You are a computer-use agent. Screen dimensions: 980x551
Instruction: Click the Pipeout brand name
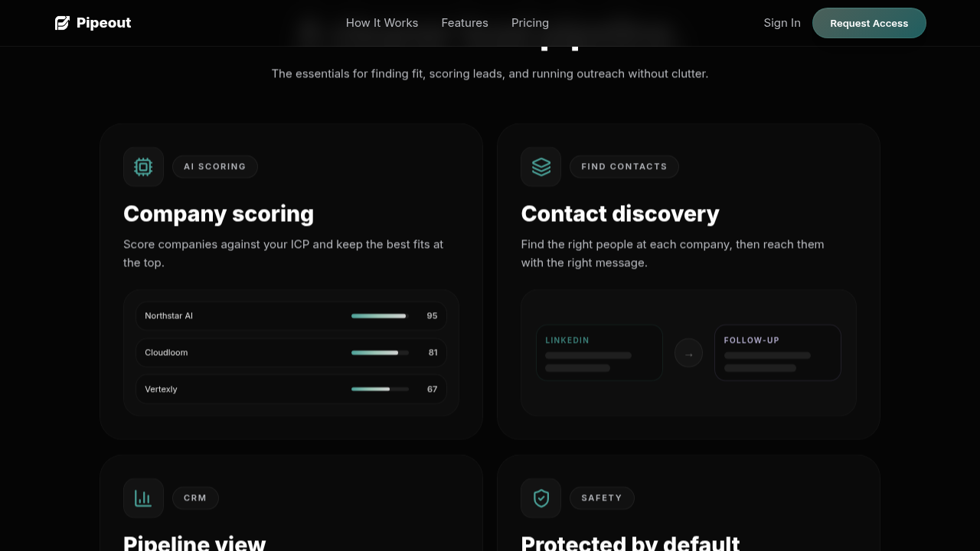pos(103,23)
